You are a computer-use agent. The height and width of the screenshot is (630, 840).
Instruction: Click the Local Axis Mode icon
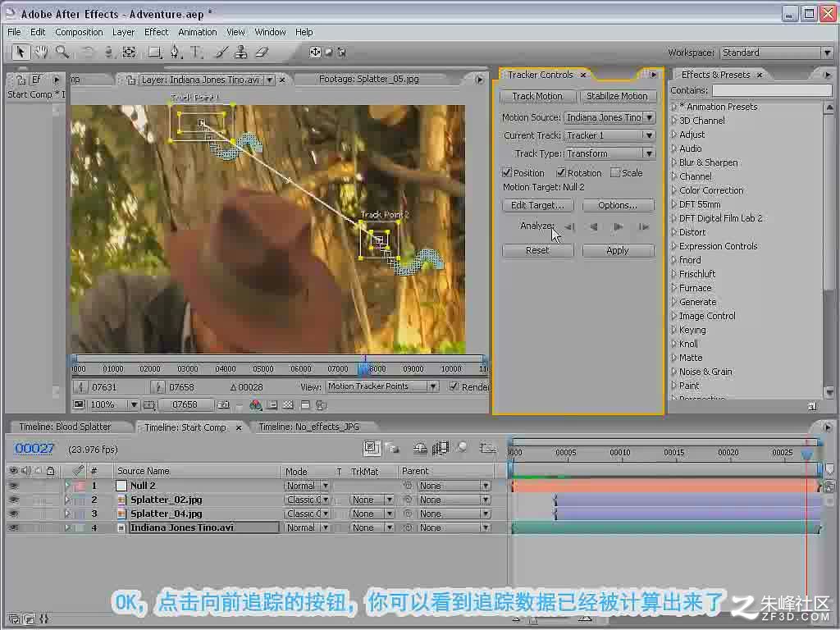click(315, 52)
